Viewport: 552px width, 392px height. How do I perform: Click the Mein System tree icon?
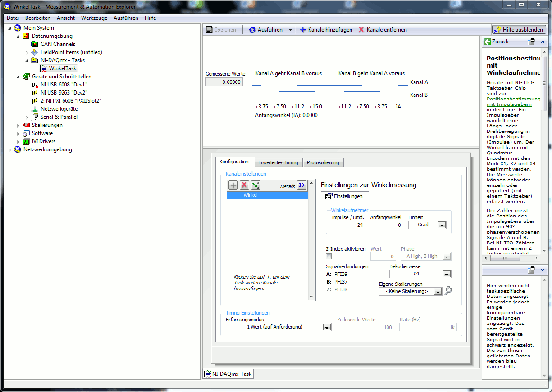pyautogui.click(x=18, y=28)
